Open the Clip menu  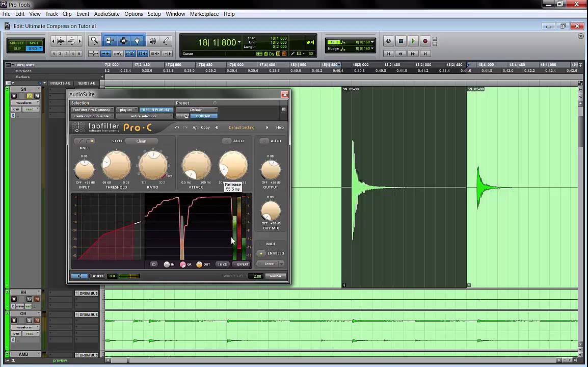[67, 14]
